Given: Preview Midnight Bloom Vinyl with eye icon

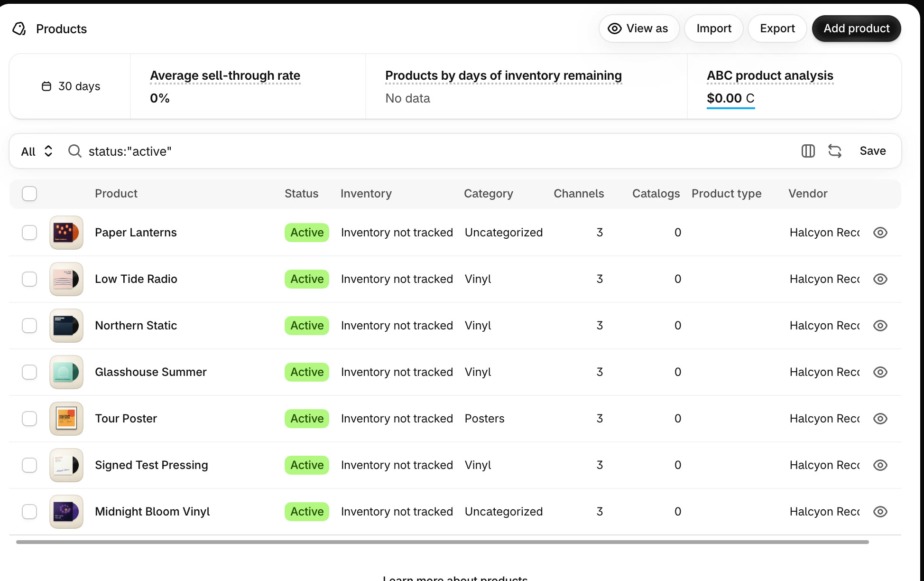Looking at the screenshot, I should click(x=880, y=512).
